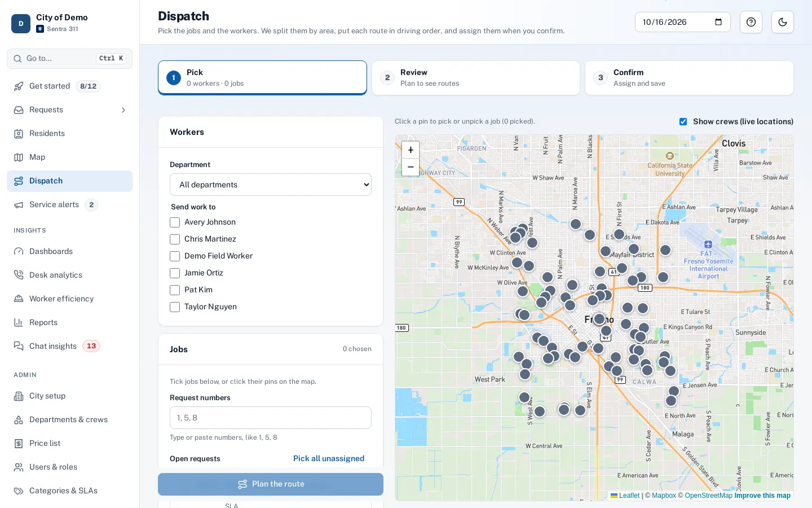Open Departments & crews menu item
This screenshot has height=508, width=812.
tap(69, 420)
